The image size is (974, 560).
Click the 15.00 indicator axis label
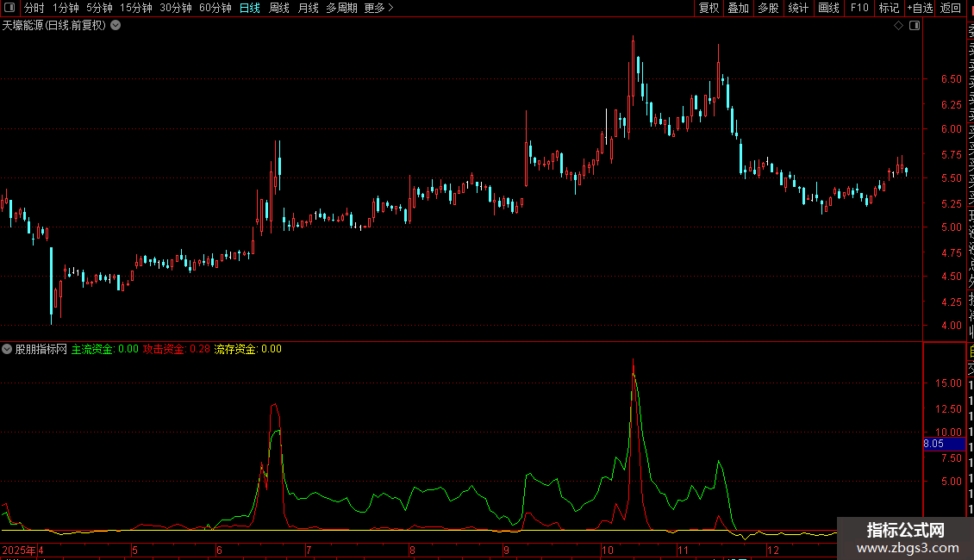[x=948, y=383]
